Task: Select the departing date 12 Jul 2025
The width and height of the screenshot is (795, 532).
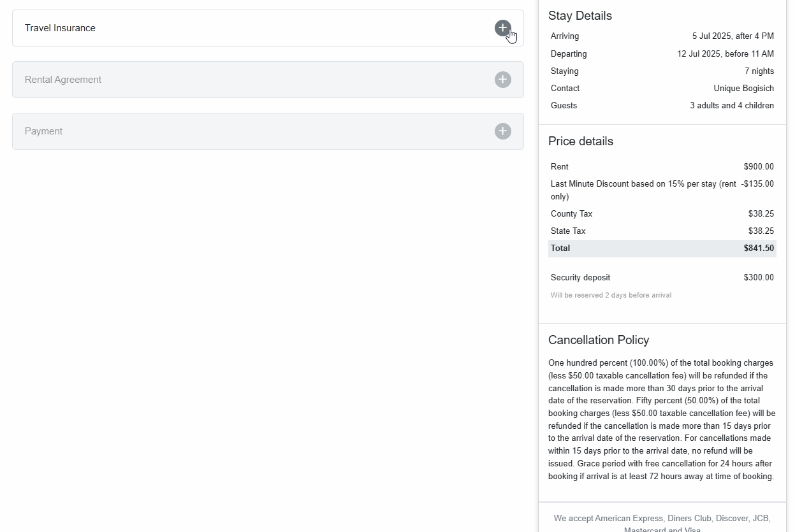Action: pos(725,54)
